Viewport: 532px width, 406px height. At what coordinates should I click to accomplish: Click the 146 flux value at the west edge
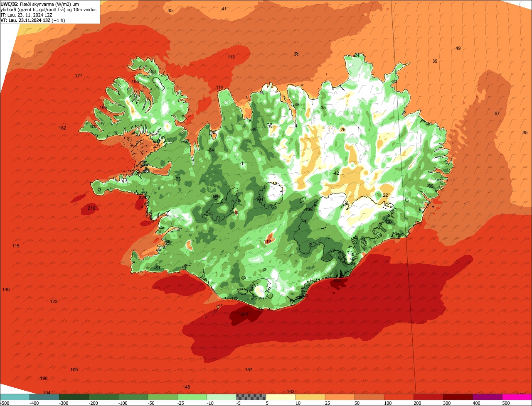pyautogui.click(x=6, y=289)
